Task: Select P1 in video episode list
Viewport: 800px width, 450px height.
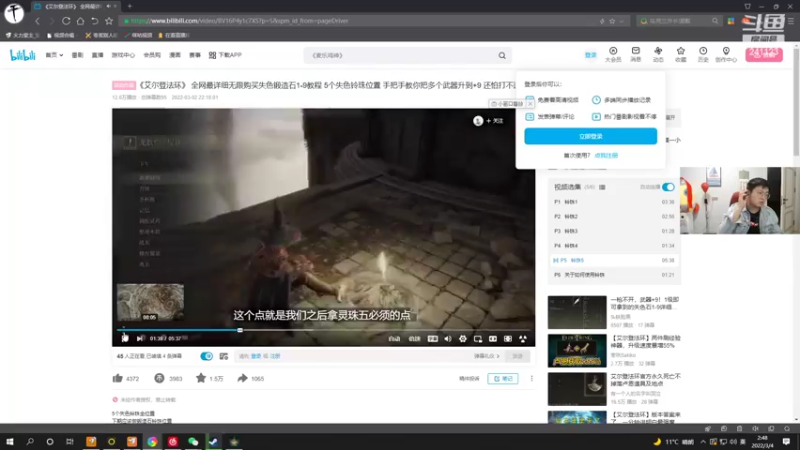Action: (x=614, y=202)
